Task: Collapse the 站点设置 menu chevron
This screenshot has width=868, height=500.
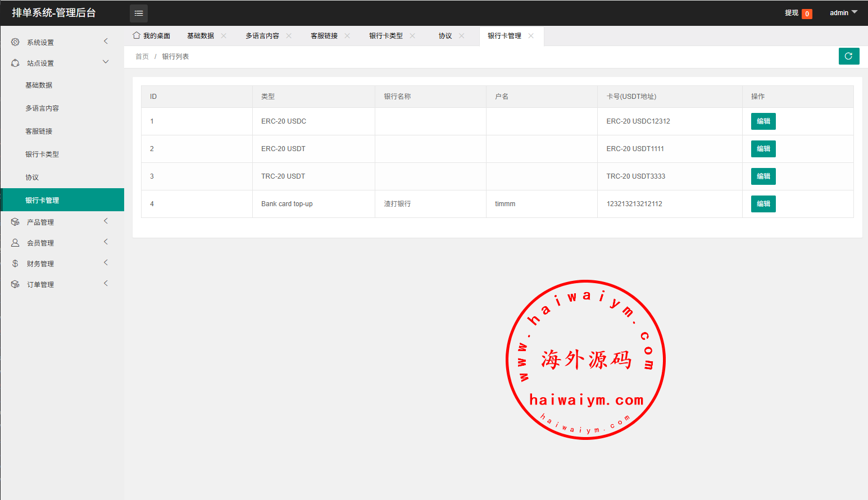Action: click(x=106, y=62)
